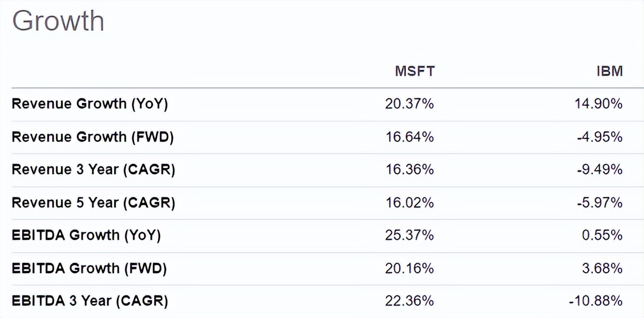This screenshot has height=318, width=644.
Task: Click IBM's -10.88% EBITDA CAGR value
Action: [x=596, y=301]
